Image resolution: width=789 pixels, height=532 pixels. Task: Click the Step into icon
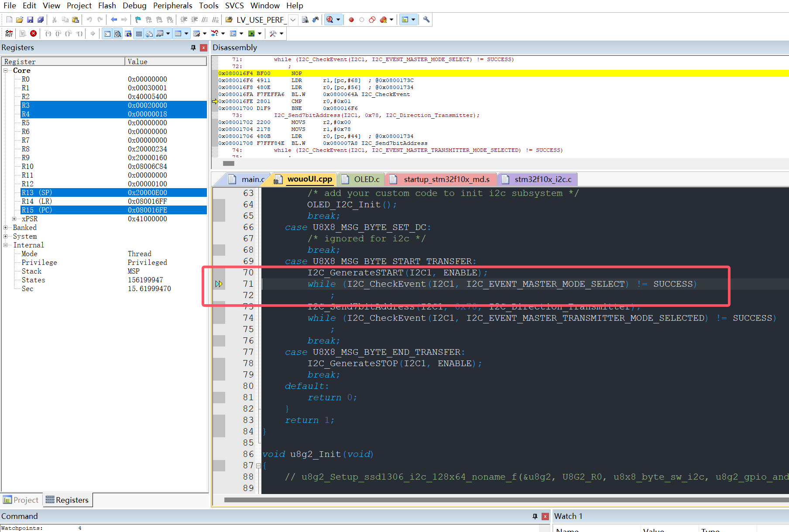pos(48,34)
